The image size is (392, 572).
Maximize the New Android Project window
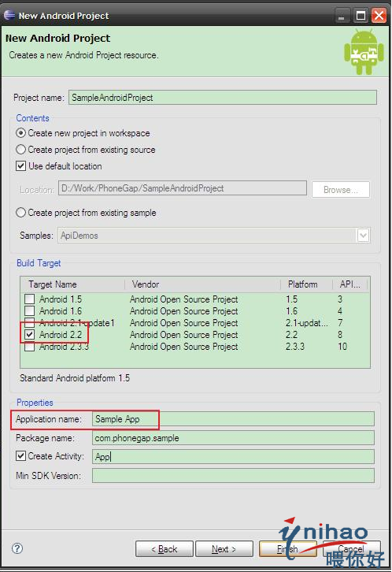(x=361, y=16)
